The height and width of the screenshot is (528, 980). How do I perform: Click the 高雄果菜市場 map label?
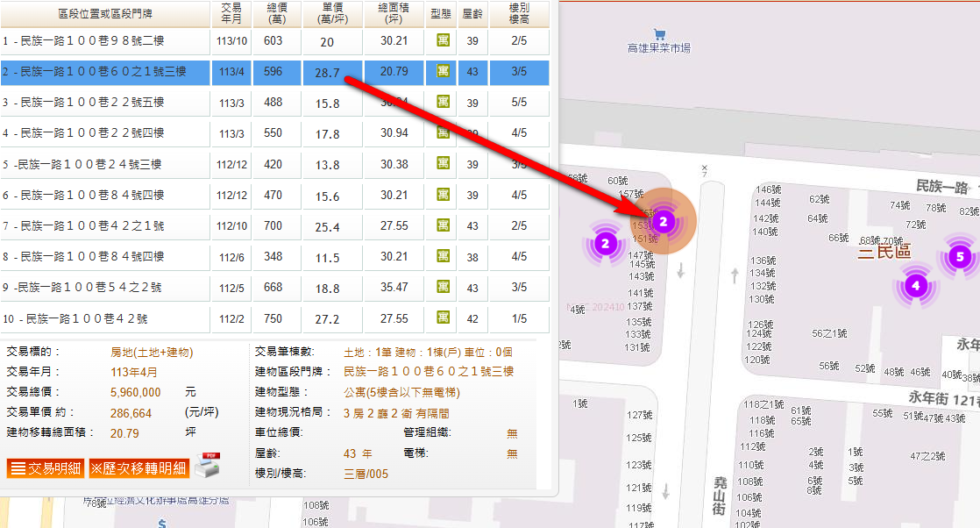(659, 48)
